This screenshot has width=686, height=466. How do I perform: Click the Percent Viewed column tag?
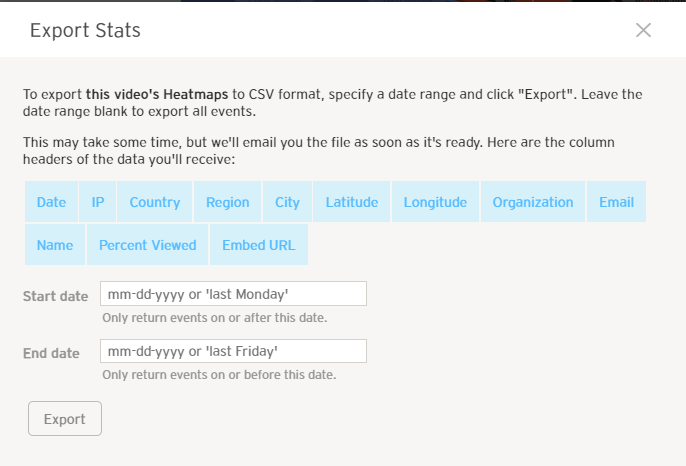148,245
